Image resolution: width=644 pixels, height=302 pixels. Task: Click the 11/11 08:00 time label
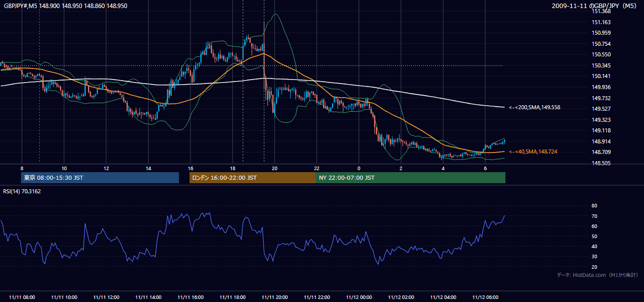coord(22,297)
